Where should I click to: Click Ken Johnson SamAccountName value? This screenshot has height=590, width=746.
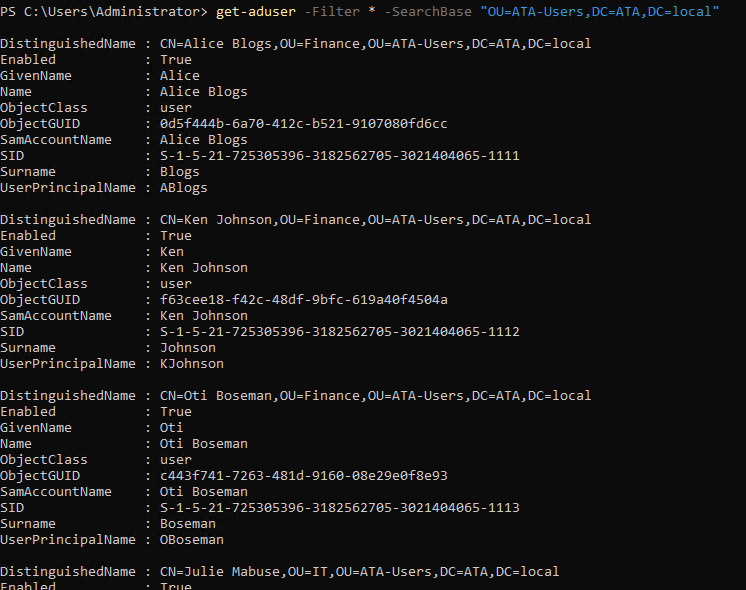[x=204, y=316]
